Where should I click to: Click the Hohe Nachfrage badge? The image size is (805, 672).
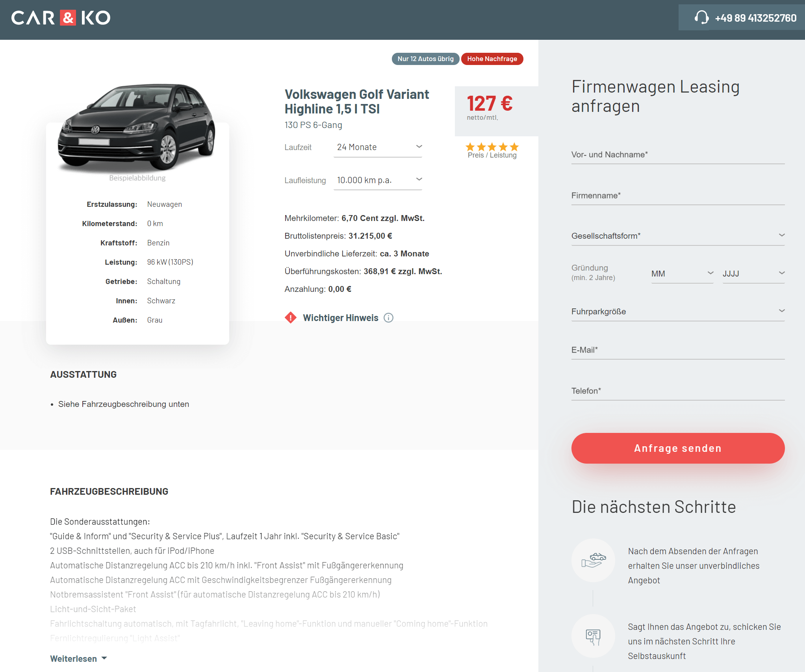coord(492,59)
